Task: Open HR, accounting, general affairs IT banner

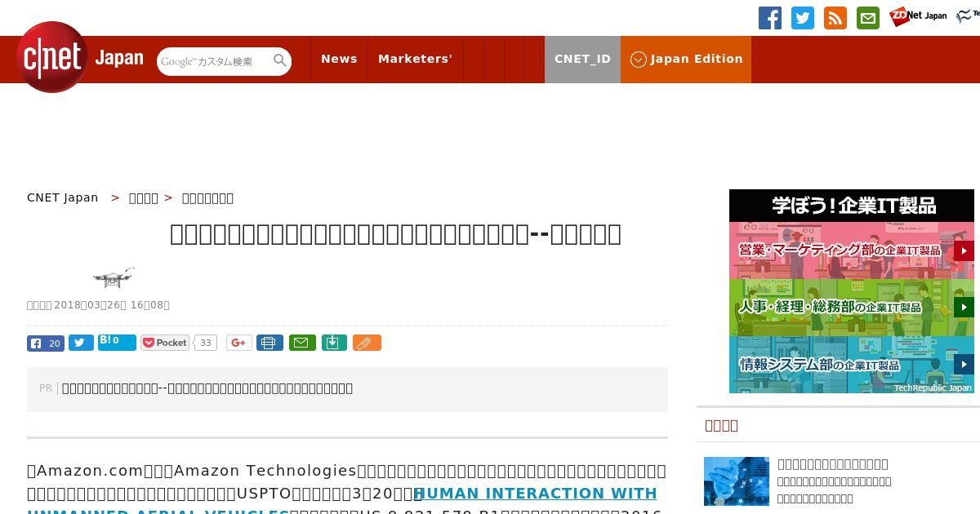Action: [852, 308]
